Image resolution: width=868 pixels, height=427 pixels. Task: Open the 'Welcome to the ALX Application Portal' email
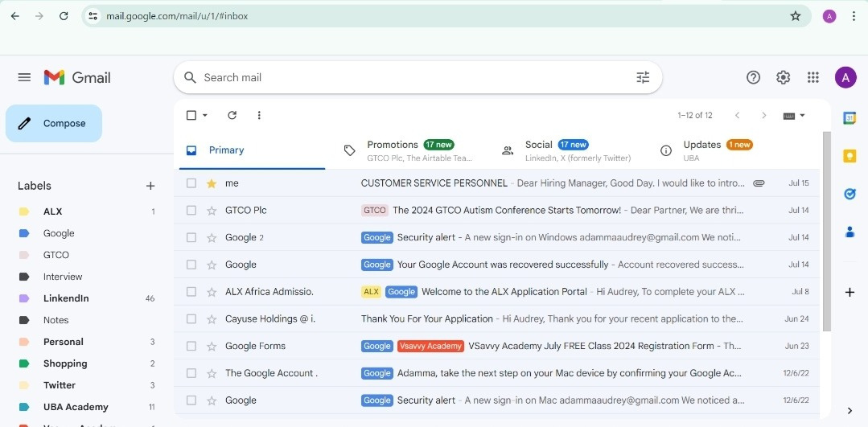pyautogui.click(x=504, y=291)
